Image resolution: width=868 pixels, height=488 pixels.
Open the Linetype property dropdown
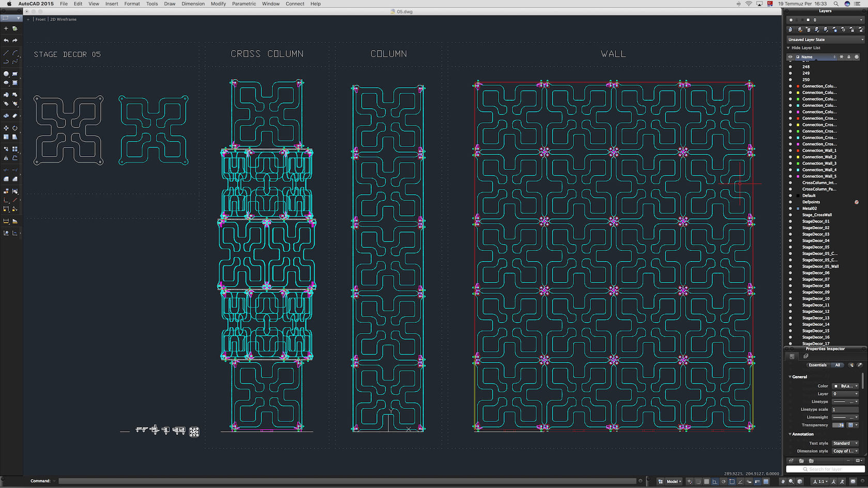845,401
